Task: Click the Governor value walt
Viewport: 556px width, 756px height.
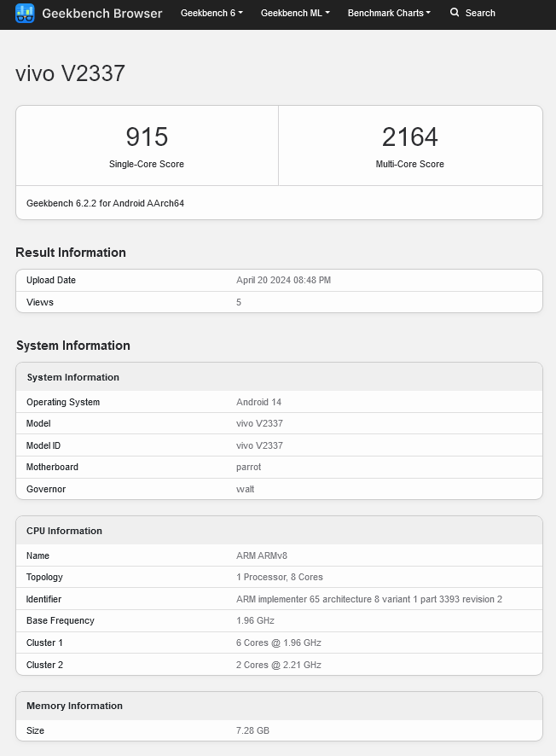Action: (245, 489)
